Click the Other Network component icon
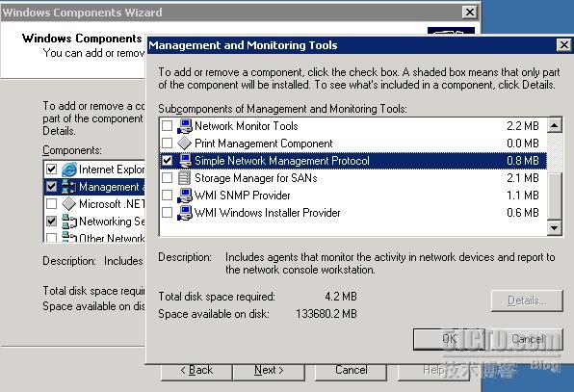 (x=68, y=237)
